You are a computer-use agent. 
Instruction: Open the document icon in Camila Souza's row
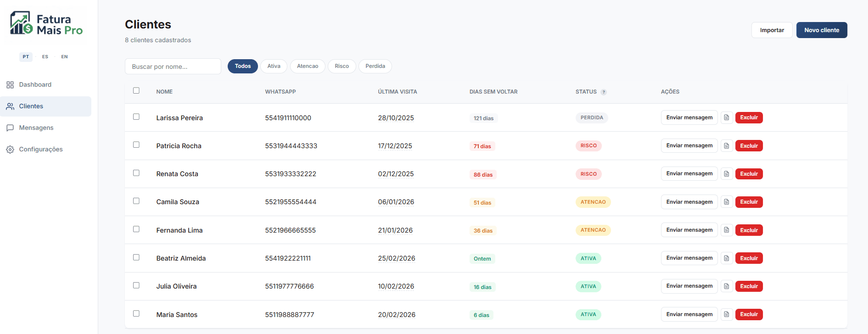pyautogui.click(x=726, y=202)
